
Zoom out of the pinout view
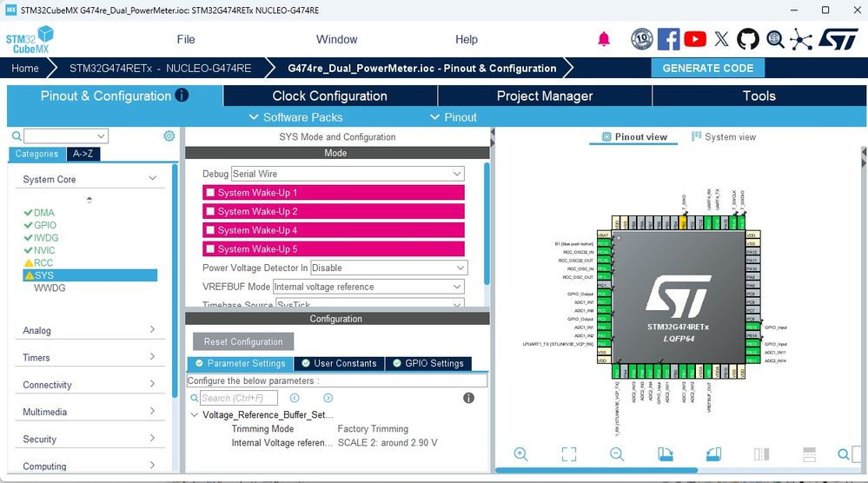[x=617, y=454]
